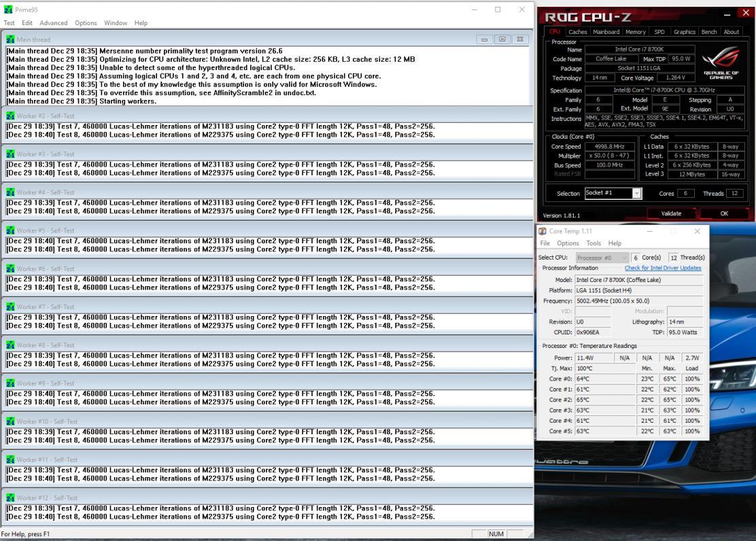Click the Main thread window icon

pos(10,39)
